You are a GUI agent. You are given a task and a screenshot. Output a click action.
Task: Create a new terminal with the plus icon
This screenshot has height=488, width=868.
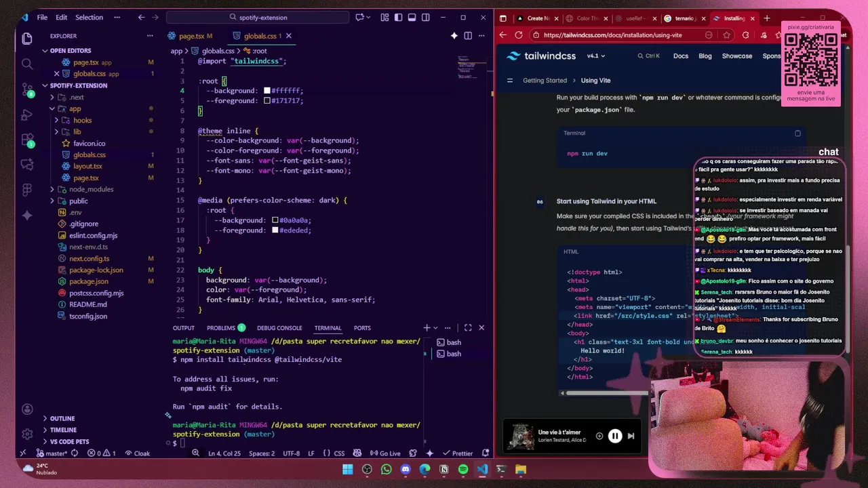427,328
